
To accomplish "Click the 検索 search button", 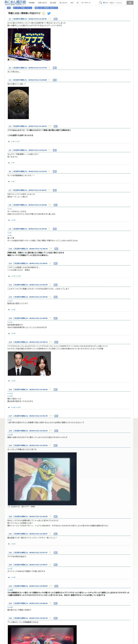I will point(130,3).
